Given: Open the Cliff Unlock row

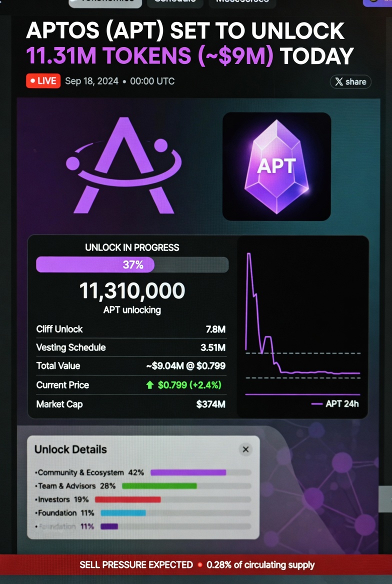Looking at the screenshot, I should point(130,329).
